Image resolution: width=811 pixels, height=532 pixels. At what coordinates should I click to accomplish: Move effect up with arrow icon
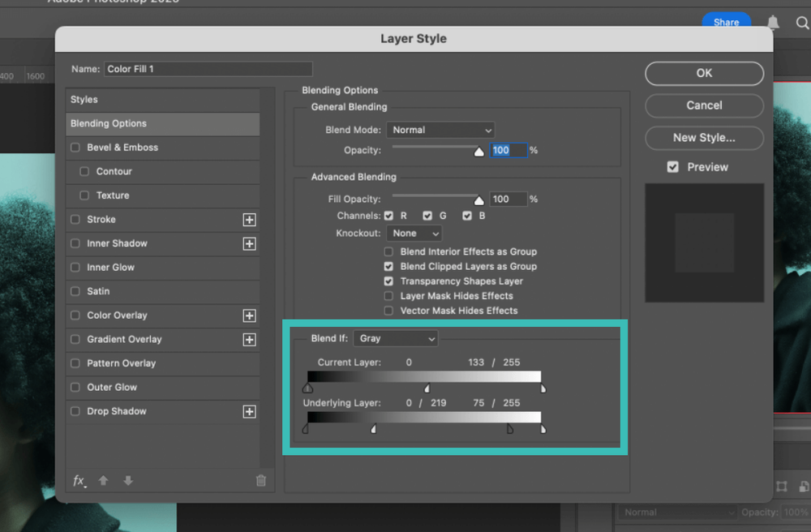point(104,480)
